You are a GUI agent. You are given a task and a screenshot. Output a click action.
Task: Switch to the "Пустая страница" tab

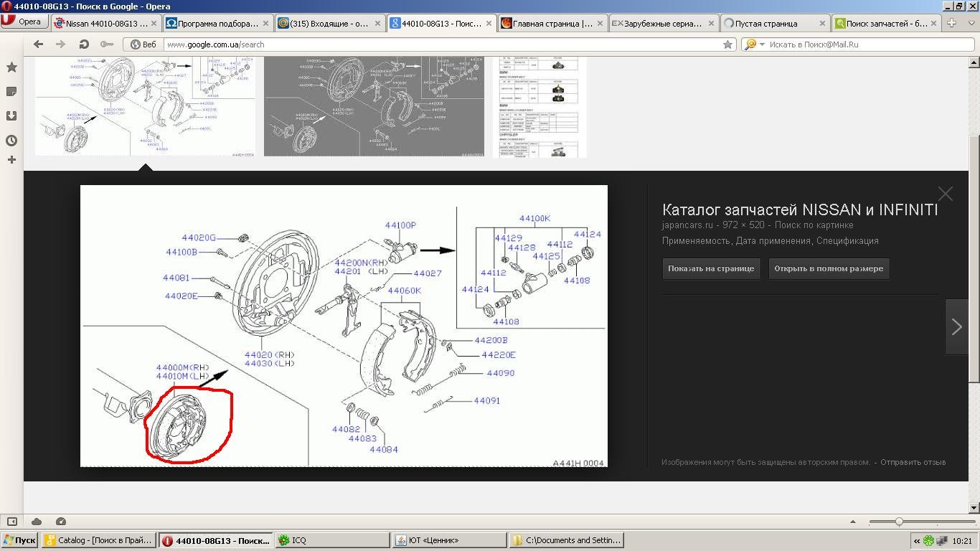coord(765,23)
